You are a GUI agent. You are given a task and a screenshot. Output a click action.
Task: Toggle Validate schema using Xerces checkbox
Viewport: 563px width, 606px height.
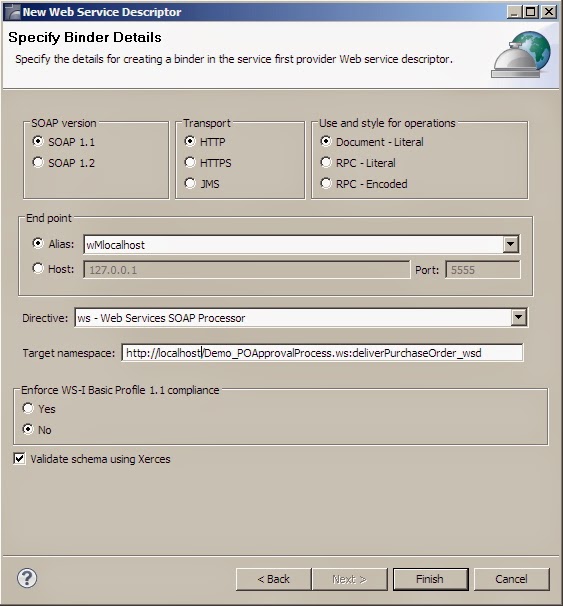(x=19, y=459)
